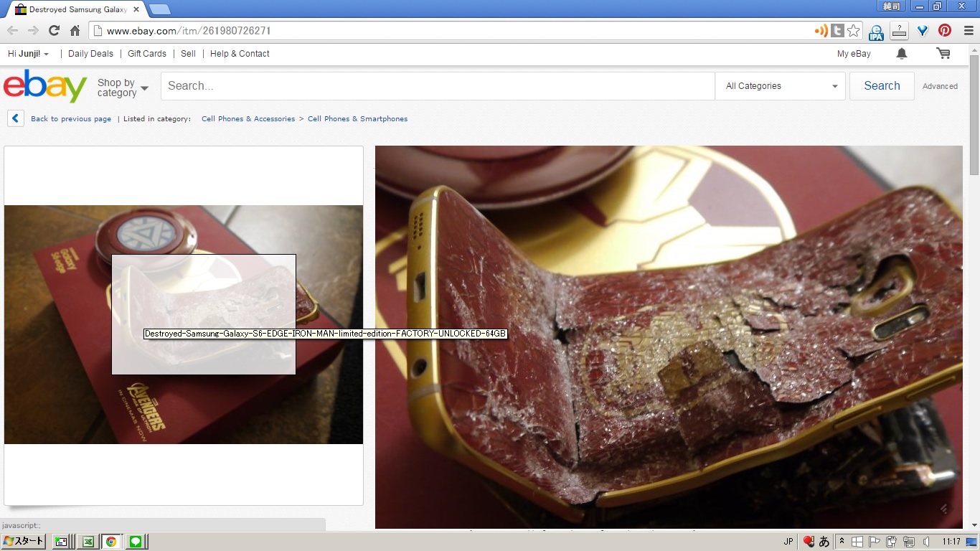
Task: Click the question mark extension button
Action: (899, 31)
